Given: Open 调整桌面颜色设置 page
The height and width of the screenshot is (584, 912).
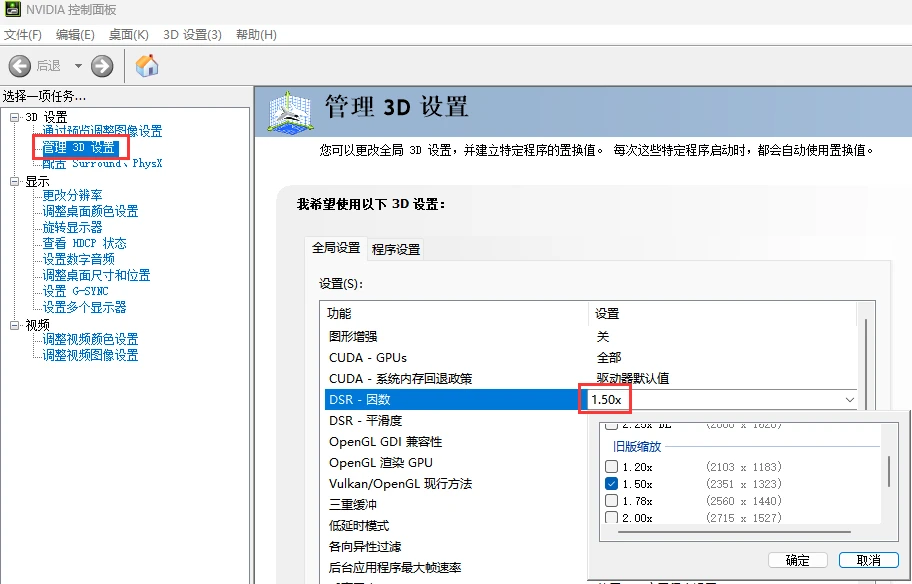Looking at the screenshot, I should click(x=90, y=211).
